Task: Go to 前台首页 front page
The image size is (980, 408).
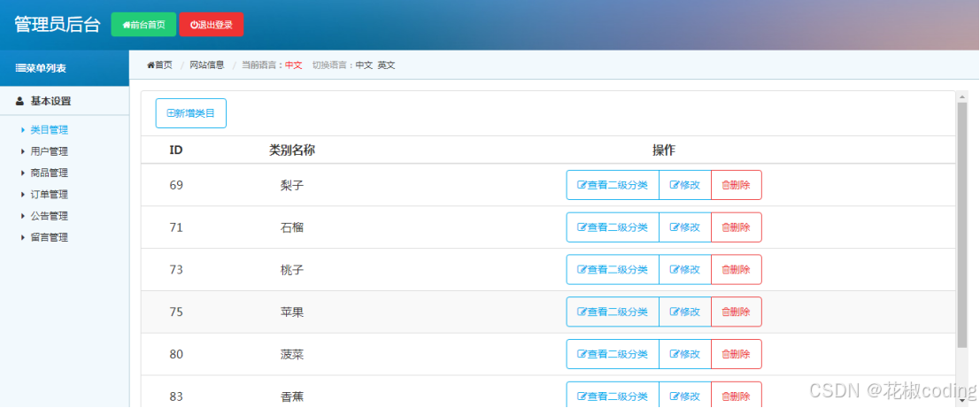Action: click(x=143, y=25)
